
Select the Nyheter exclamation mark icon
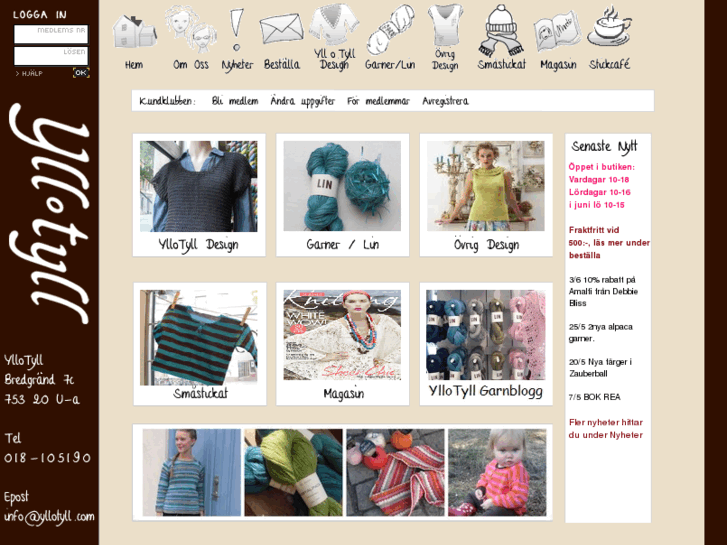(236, 30)
